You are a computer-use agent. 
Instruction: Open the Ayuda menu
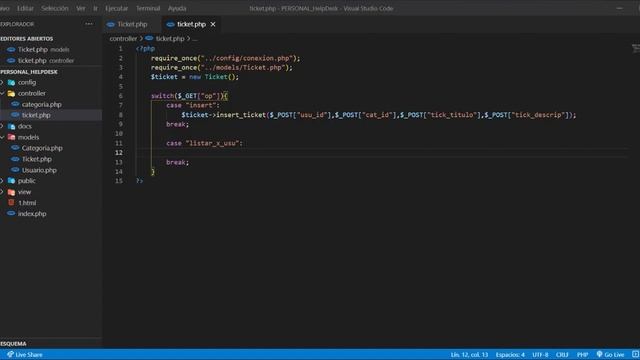[x=177, y=8]
